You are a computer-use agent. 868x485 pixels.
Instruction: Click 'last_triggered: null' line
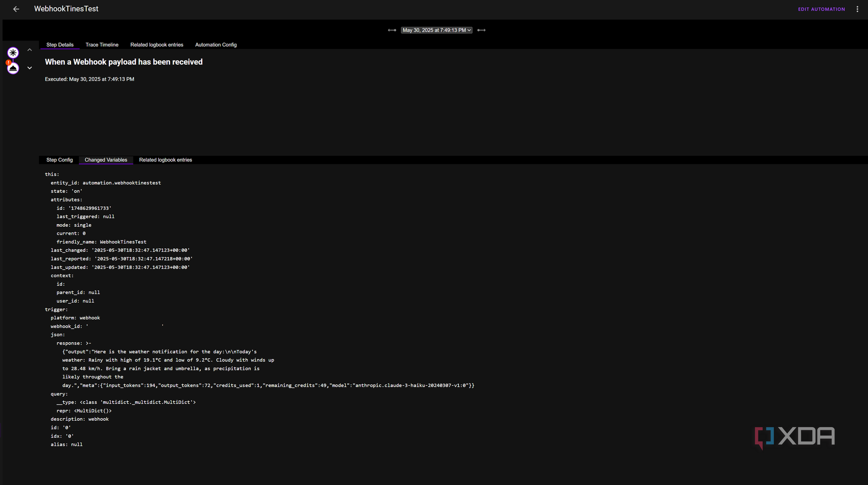click(x=85, y=217)
